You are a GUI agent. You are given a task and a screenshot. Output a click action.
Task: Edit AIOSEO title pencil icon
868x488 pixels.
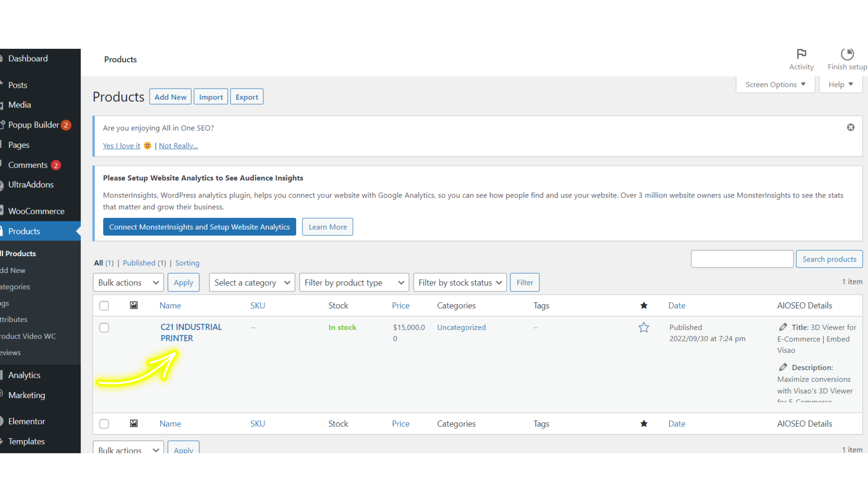(783, 327)
